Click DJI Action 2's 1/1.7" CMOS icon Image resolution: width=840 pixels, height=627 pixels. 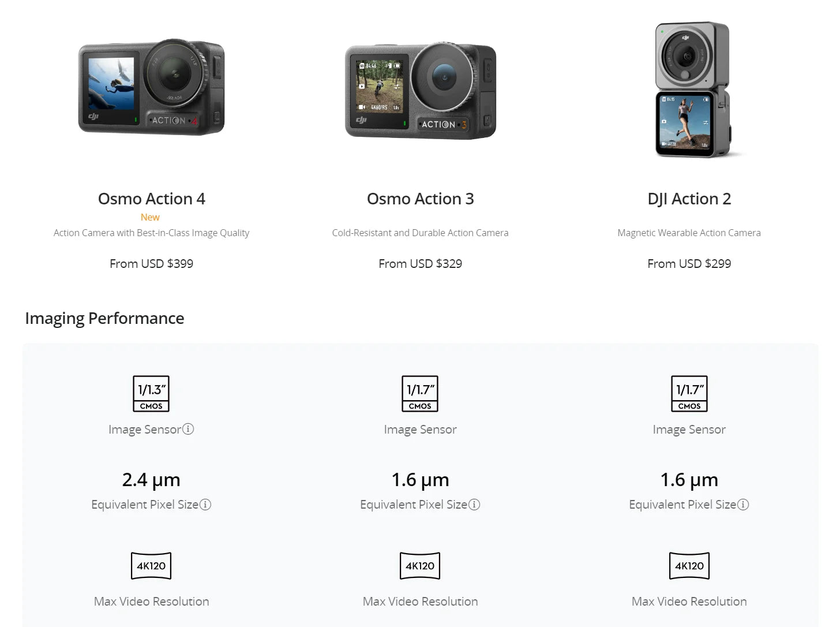tap(689, 394)
